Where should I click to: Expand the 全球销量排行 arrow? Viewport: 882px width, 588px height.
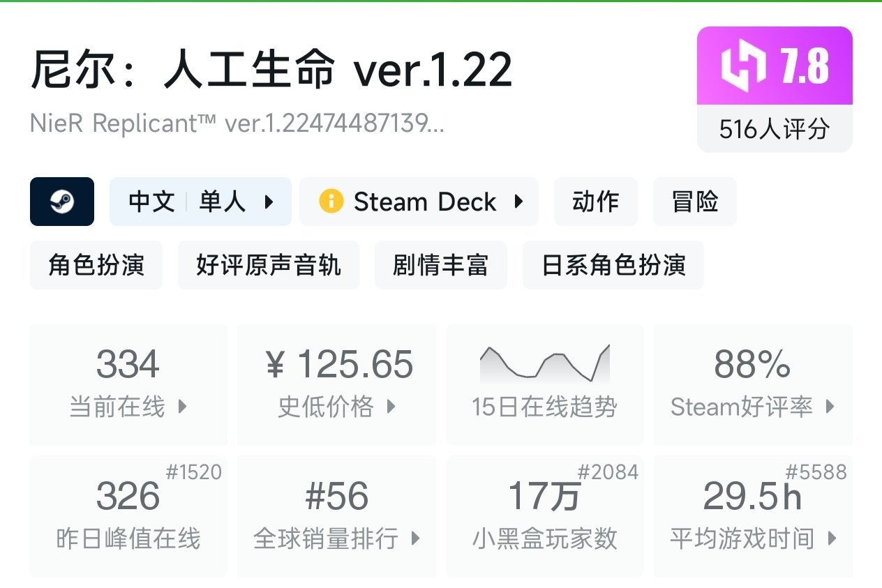pyautogui.click(x=416, y=538)
